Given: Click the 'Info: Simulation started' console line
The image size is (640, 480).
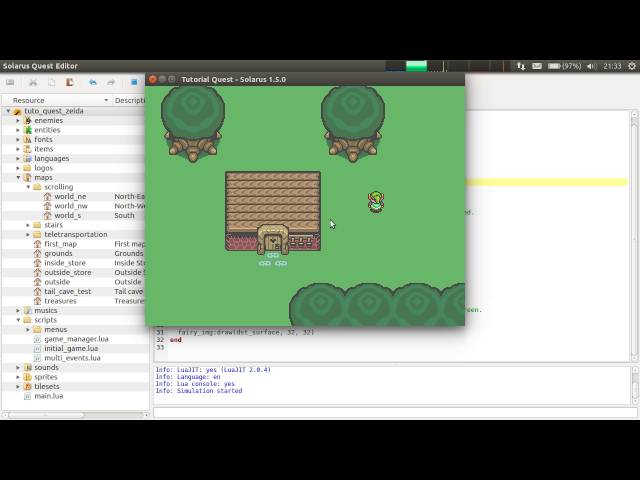Looking at the screenshot, I should pyautogui.click(x=199, y=391).
